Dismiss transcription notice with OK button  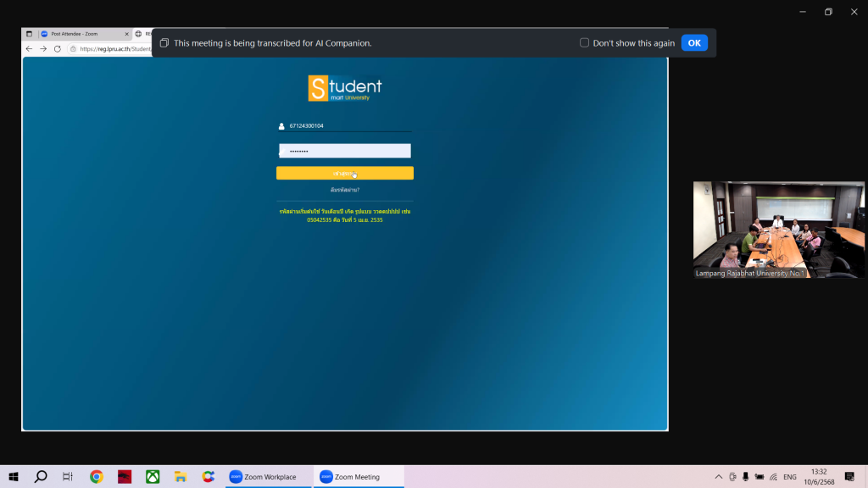click(693, 43)
